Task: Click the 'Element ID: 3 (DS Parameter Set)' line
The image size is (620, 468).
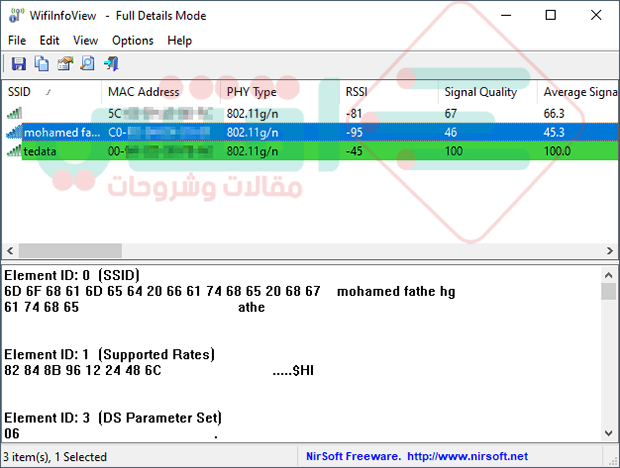Action: (x=113, y=418)
